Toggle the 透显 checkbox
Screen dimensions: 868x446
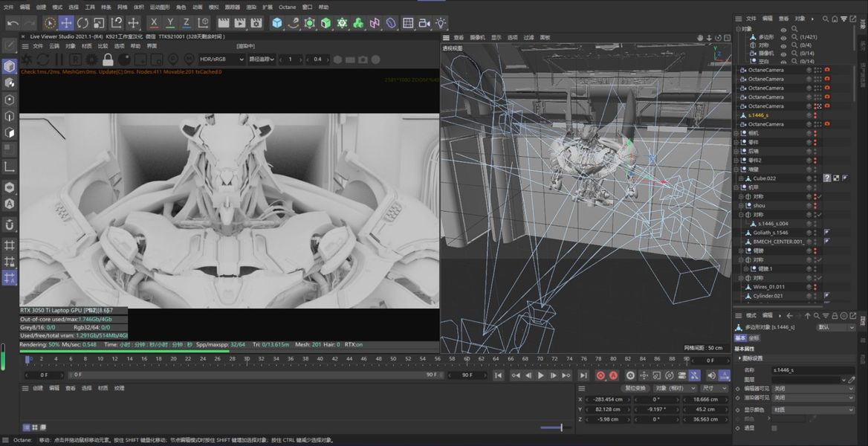click(774, 428)
